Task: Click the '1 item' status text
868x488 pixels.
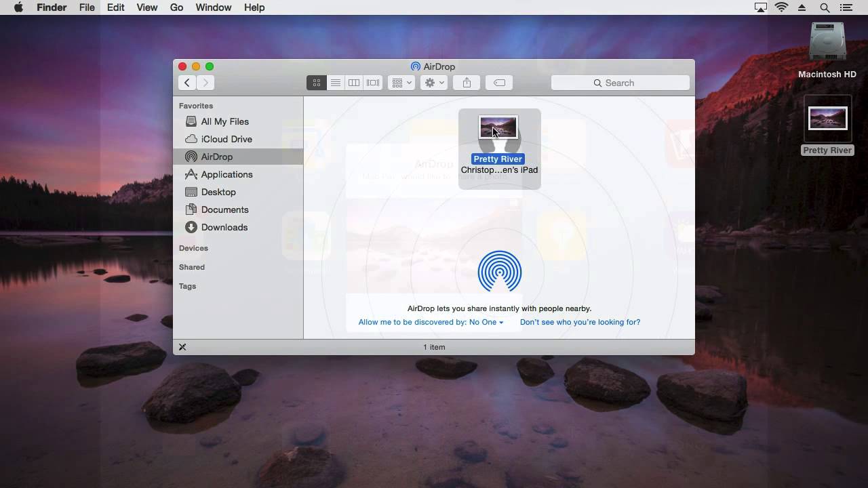Action: [434, 347]
